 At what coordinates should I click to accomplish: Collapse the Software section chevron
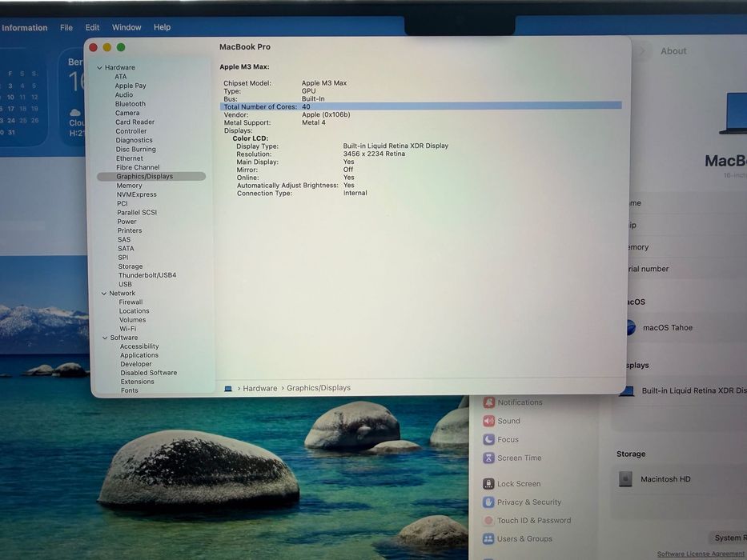tap(105, 338)
